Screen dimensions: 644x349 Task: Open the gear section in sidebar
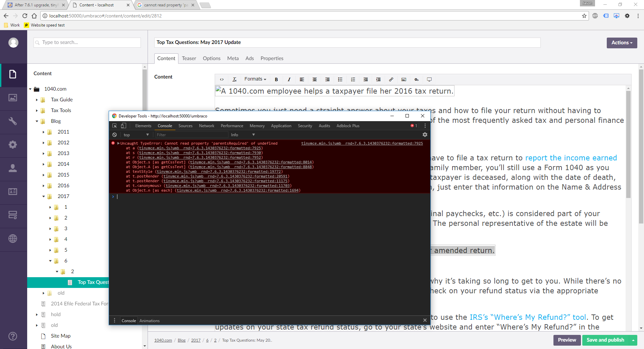(13, 145)
